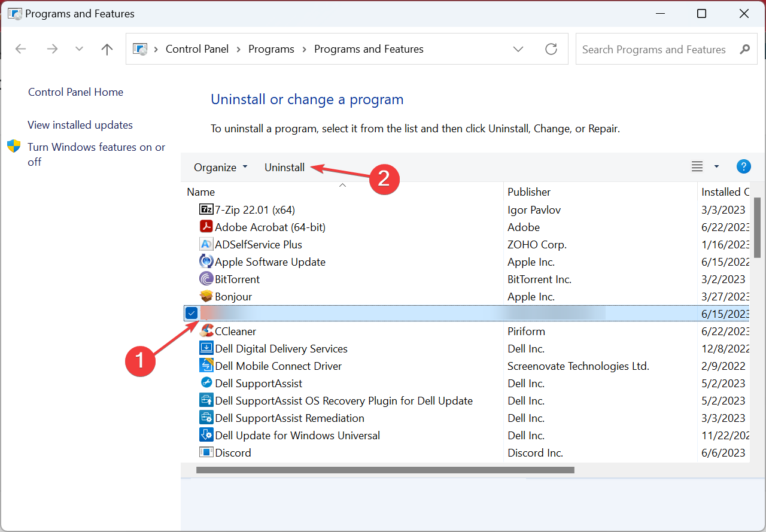Select the CCleaner row by name

coord(235,331)
